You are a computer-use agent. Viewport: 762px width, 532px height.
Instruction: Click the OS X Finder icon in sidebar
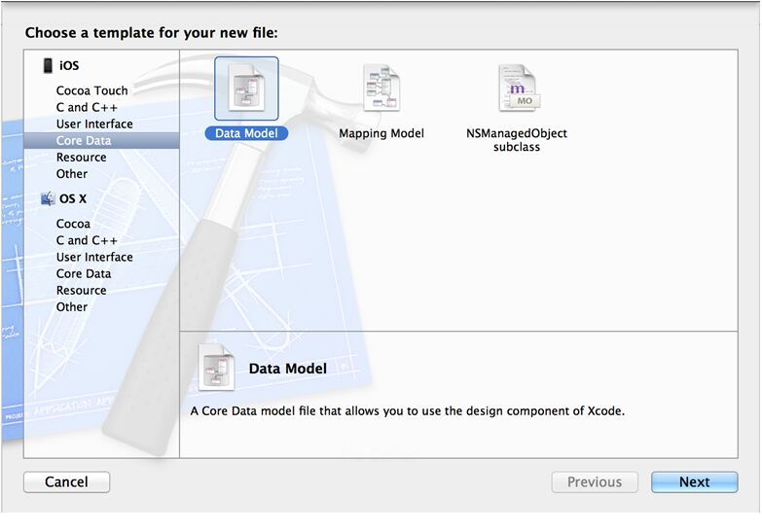tap(48, 198)
